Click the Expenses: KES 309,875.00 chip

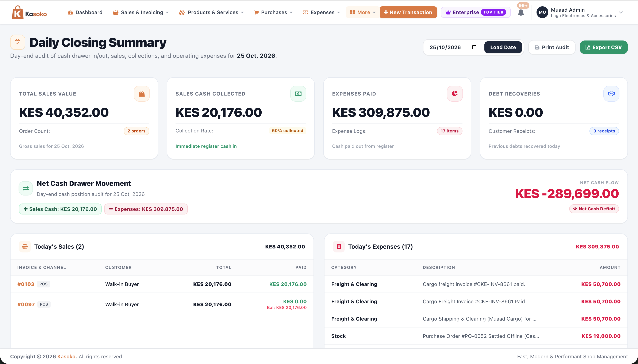pyautogui.click(x=146, y=209)
